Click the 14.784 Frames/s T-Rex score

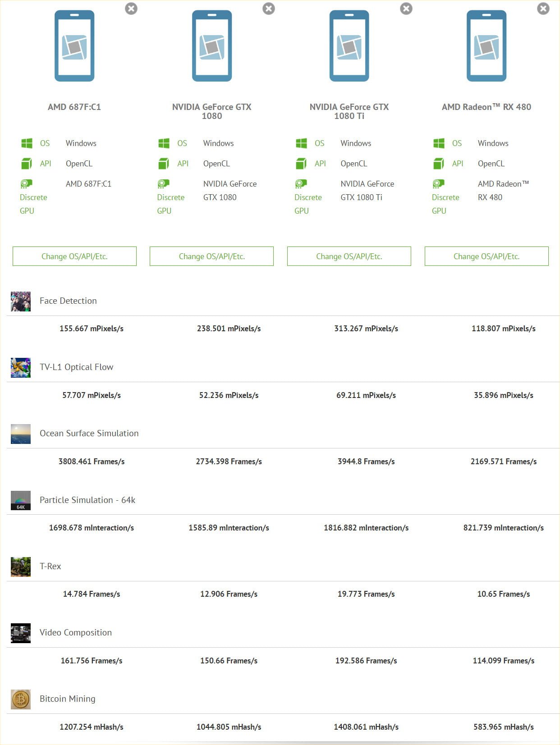[92, 594]
